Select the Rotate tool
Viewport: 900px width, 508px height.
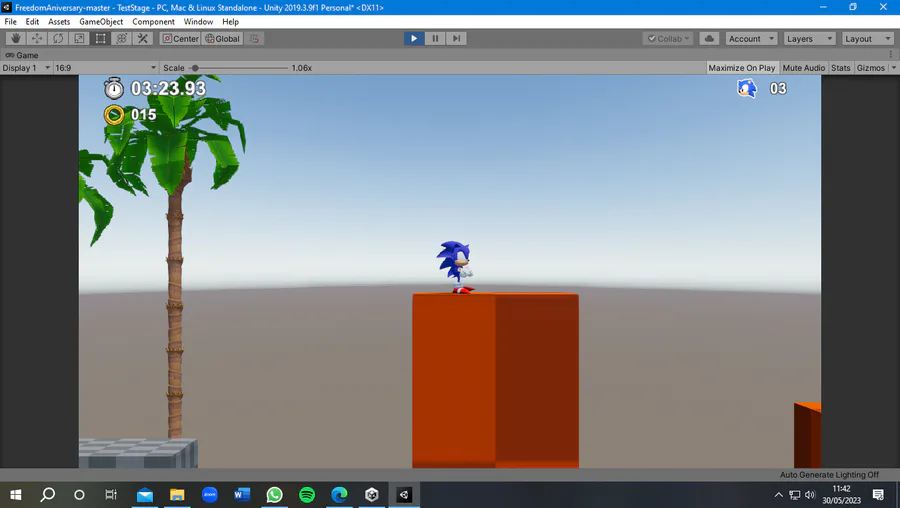click(58, 38)
